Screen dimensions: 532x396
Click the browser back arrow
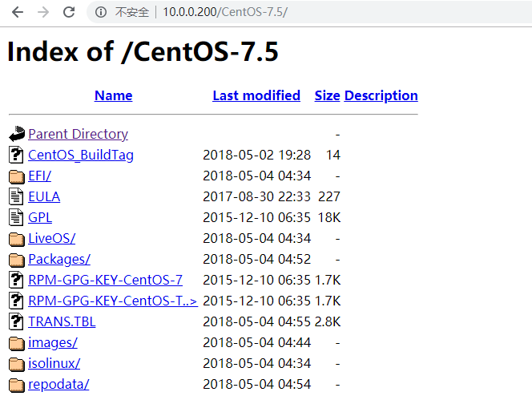[17, 12]
